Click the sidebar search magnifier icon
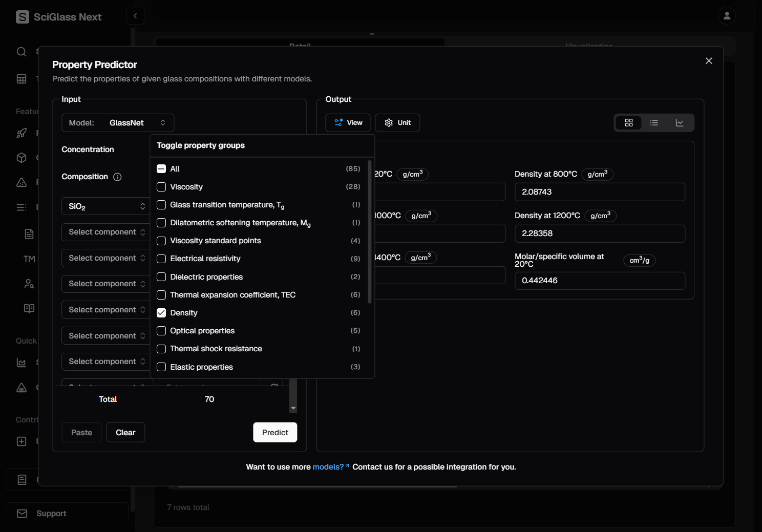Image resolution: width=762 pixels, height=532 pixels. coord(22,52)
